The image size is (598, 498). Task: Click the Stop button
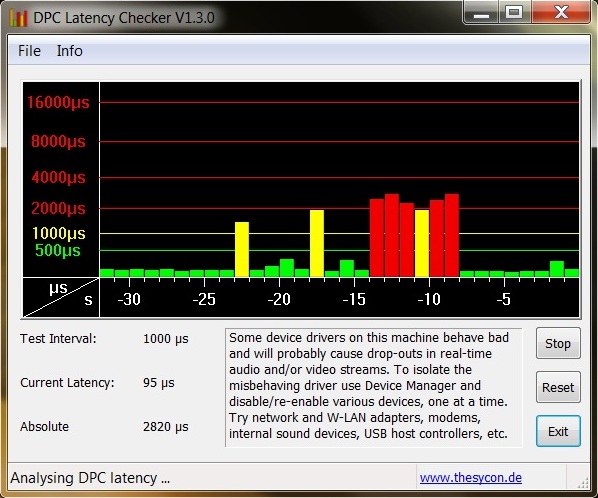point(558,343)
